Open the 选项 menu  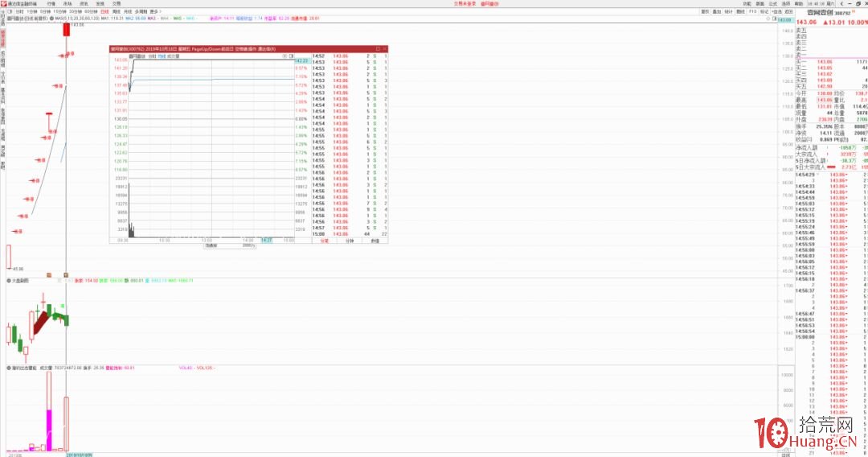(x=785, y=3)
